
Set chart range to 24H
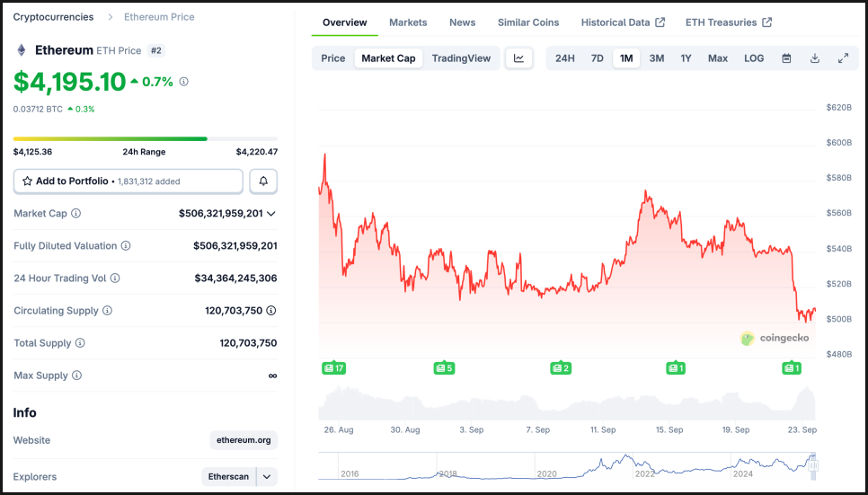(564, 58)
